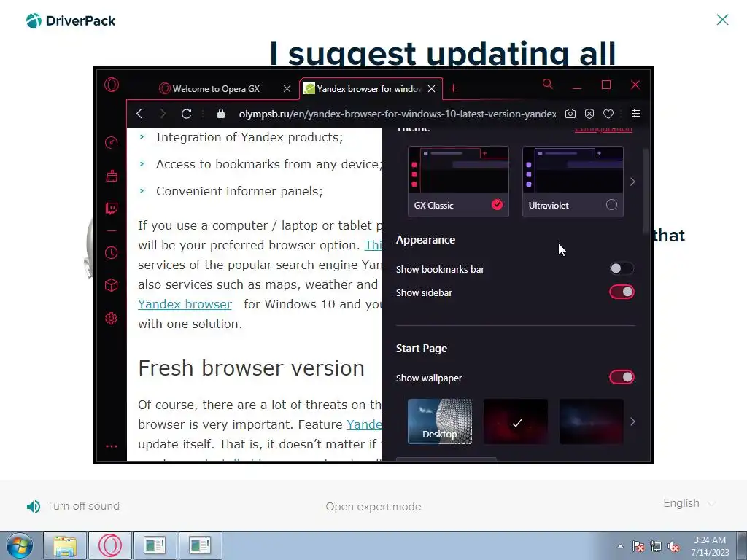Show hidden tray icons arrow

tap(620, 546)
